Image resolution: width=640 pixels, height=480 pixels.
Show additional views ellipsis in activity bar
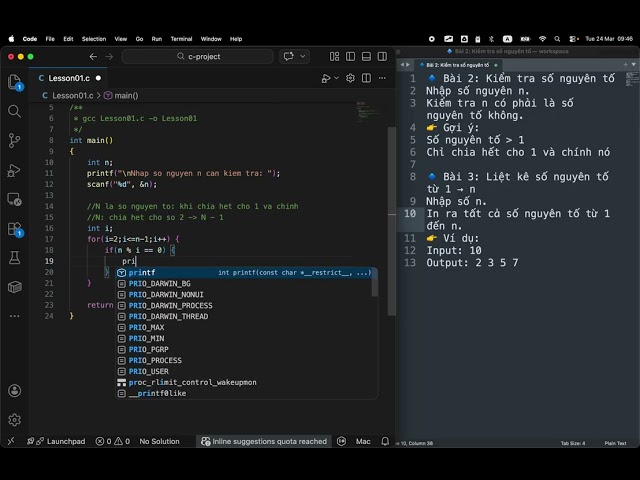[15, 316]
